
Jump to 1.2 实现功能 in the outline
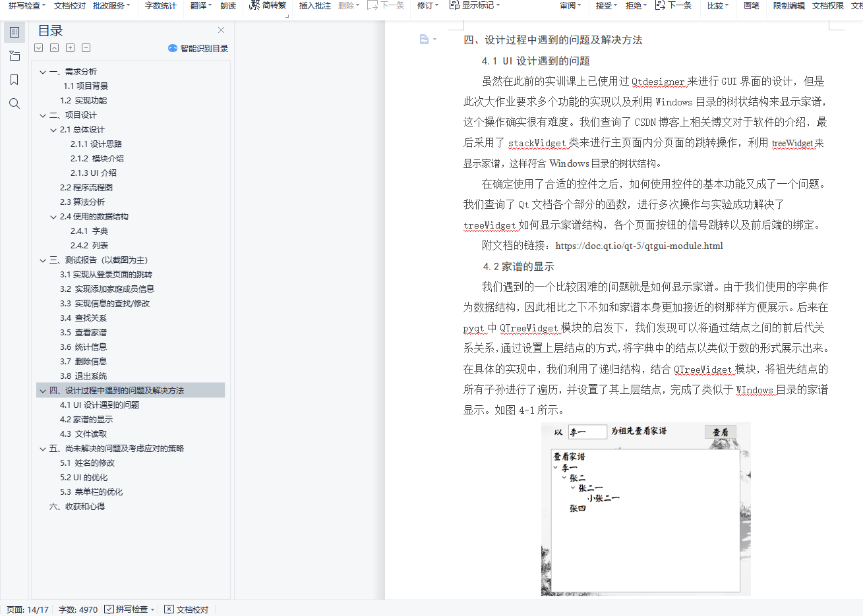[x=83, y=101]
